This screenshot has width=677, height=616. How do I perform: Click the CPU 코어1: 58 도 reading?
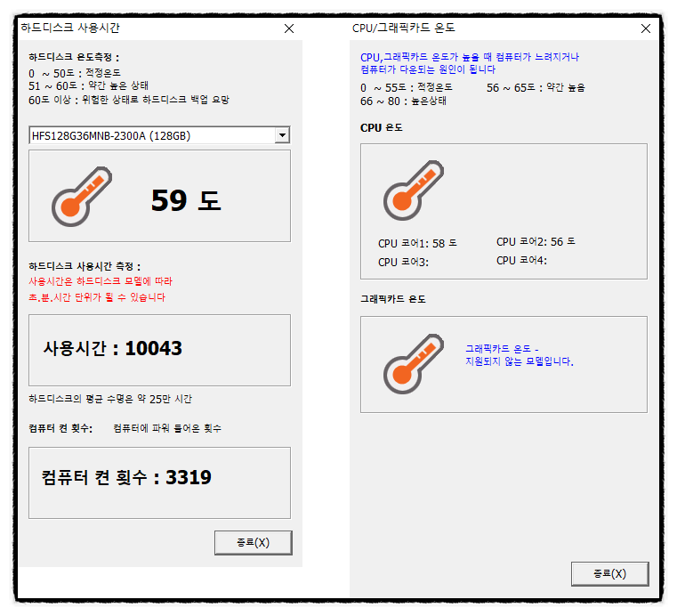click(417, 243)
